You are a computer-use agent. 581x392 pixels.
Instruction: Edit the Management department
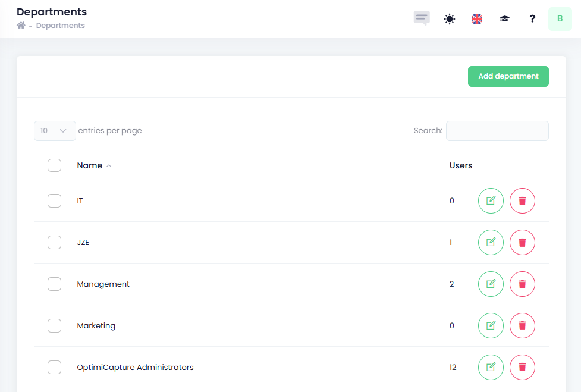click(x=491, y=284)
